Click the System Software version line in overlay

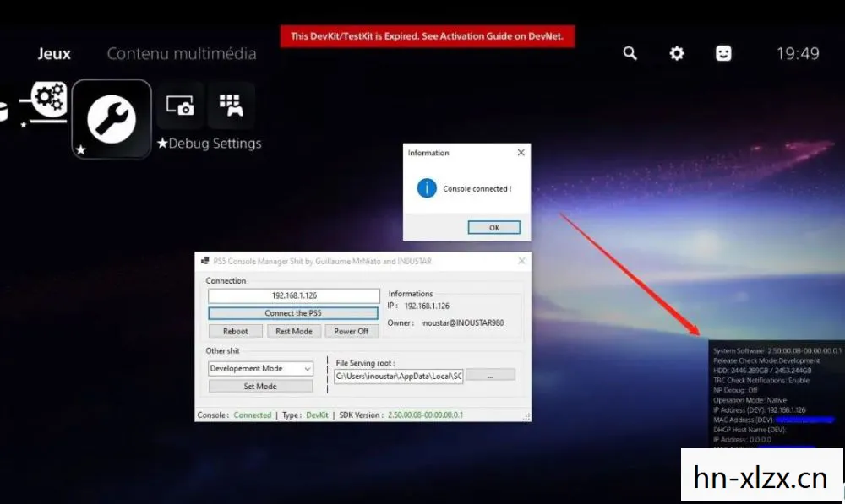click(777, 350)
